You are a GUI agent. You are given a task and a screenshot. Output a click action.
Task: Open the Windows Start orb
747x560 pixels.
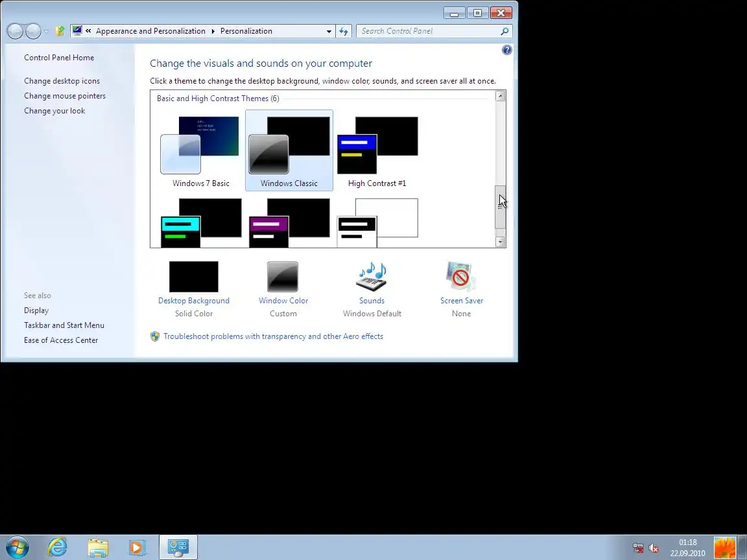tap(17, 547)
